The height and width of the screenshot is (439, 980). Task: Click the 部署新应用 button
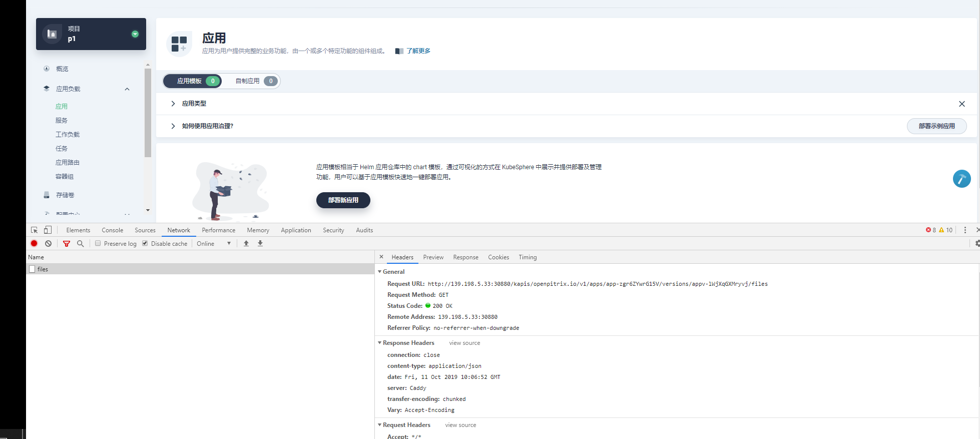coord(343,200)
